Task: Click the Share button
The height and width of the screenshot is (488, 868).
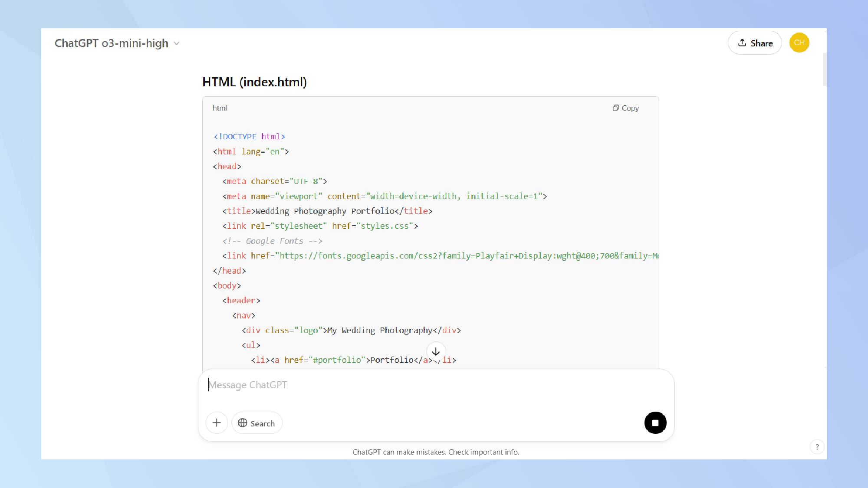Action: pos(755,43)
